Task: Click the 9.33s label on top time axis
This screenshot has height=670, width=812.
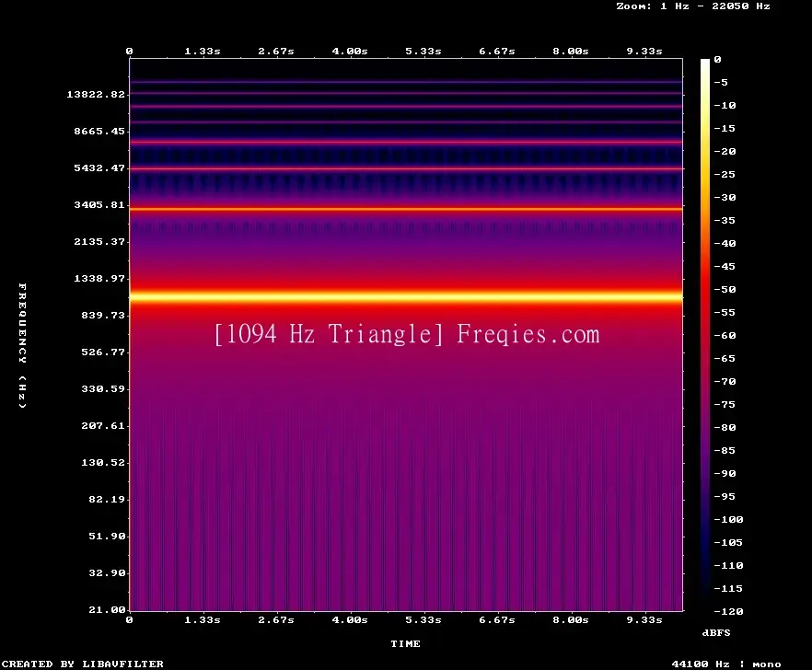Action: [x=644, y=52]
